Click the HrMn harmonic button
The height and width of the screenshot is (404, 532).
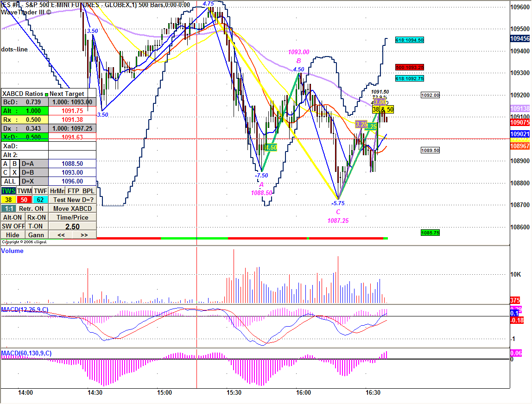point(57,191)
